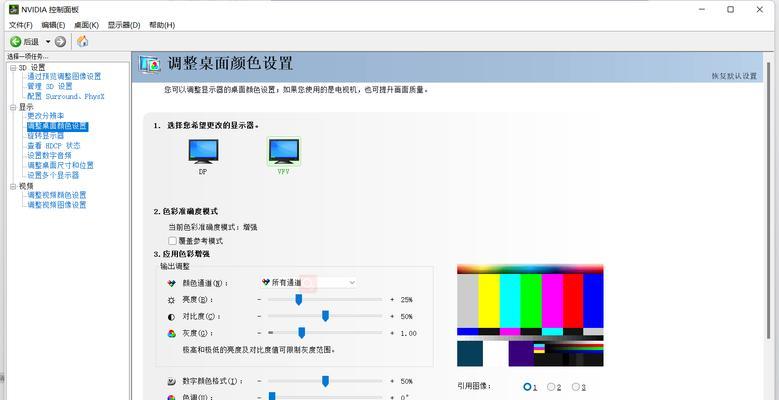This screenshot has width=779, height=400.
Task: Click the icon beside 数字颜色格式
Action: tap(171, 382)
